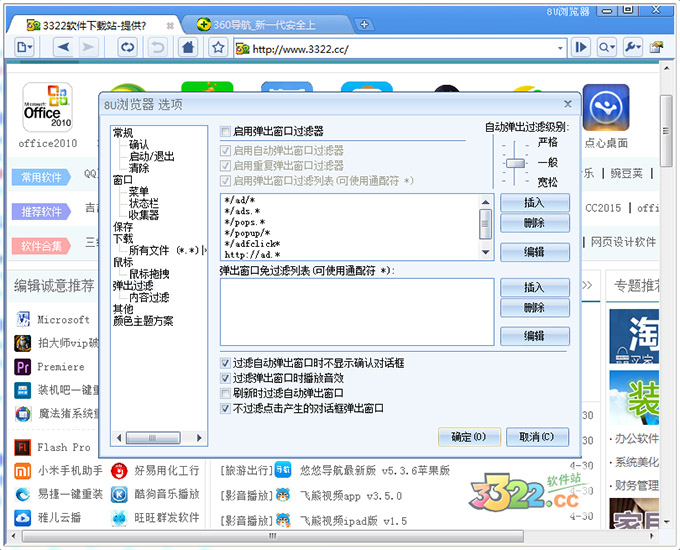Toggle 启用自动弹出窗口过滤器 checkbox
Image resolution: width=680 pixels, height=550 pixels.
tap(225, 151)
